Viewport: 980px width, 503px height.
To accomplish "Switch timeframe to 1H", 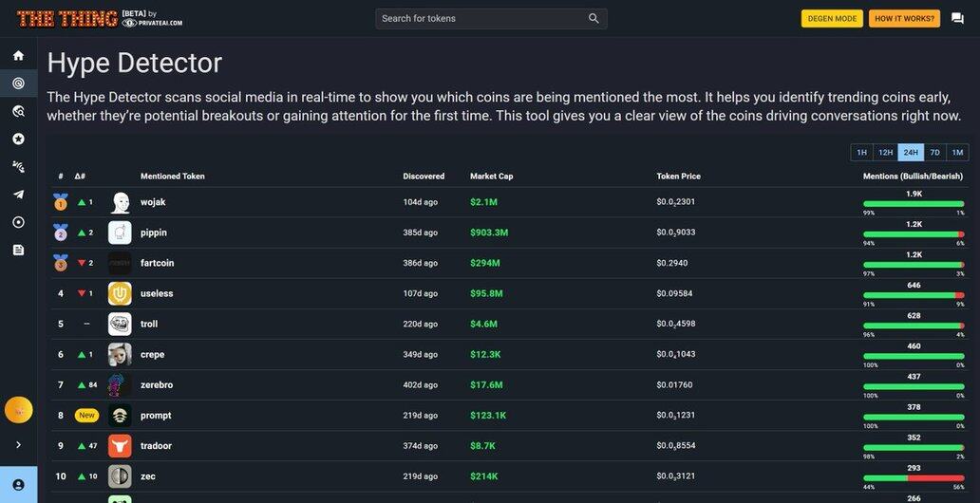I will [861, 153].
